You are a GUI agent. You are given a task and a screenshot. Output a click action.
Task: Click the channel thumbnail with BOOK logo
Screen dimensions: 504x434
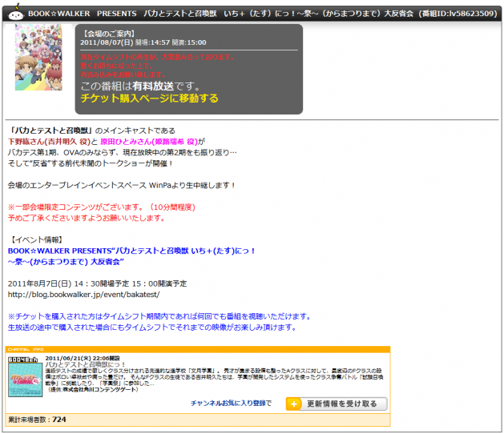(x=26, y=376)
